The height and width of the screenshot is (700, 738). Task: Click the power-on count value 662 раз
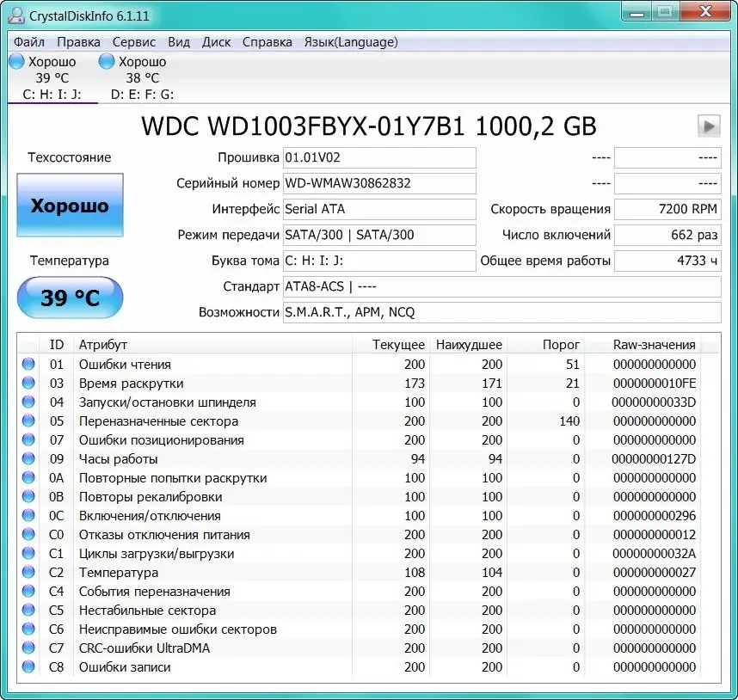667,235
